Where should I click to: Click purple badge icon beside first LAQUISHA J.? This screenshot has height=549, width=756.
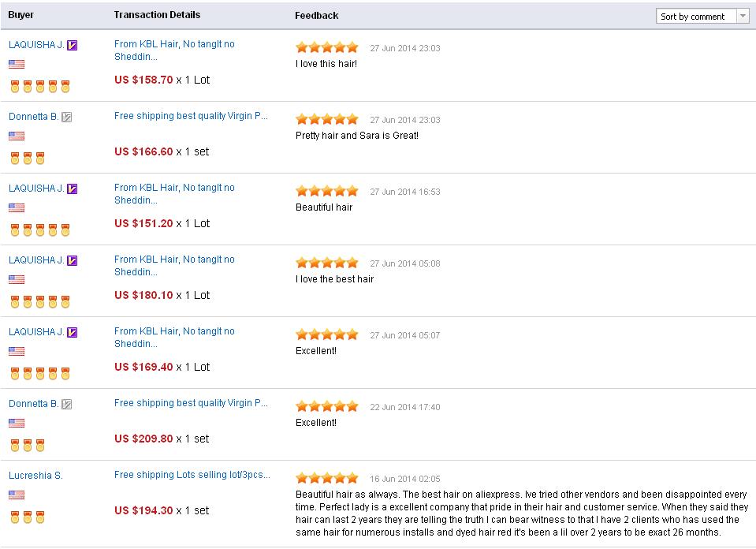[x=72, y=45]
